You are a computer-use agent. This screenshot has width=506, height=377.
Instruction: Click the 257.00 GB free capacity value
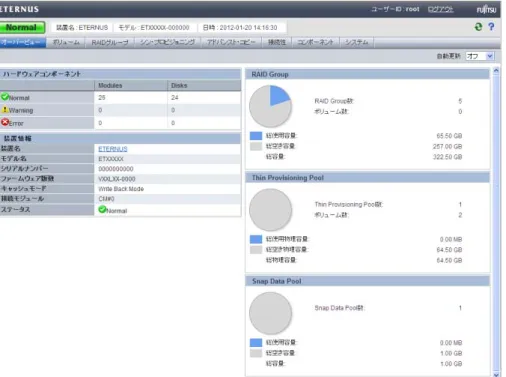447,146
